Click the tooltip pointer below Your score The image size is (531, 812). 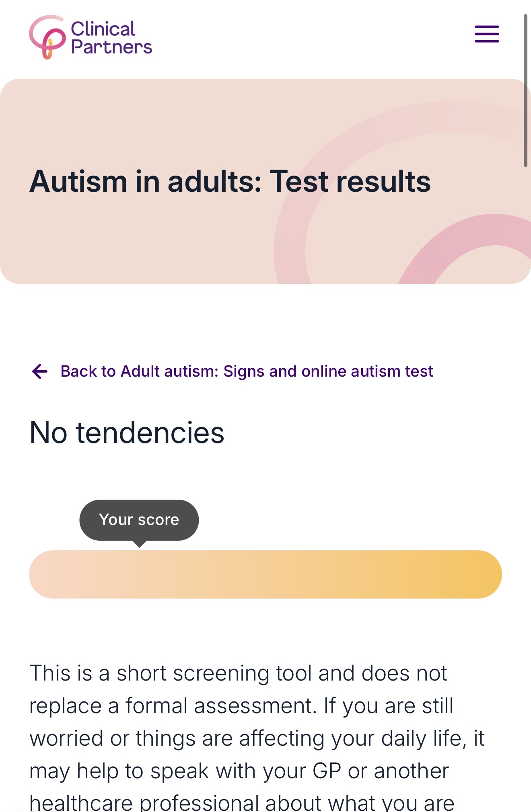[139, 544]
